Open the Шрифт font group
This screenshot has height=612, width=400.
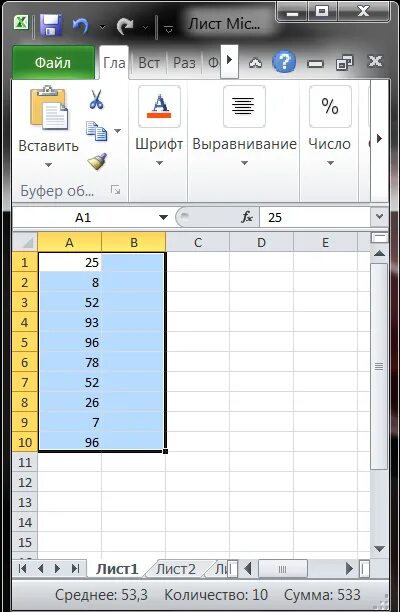point(159,129)
